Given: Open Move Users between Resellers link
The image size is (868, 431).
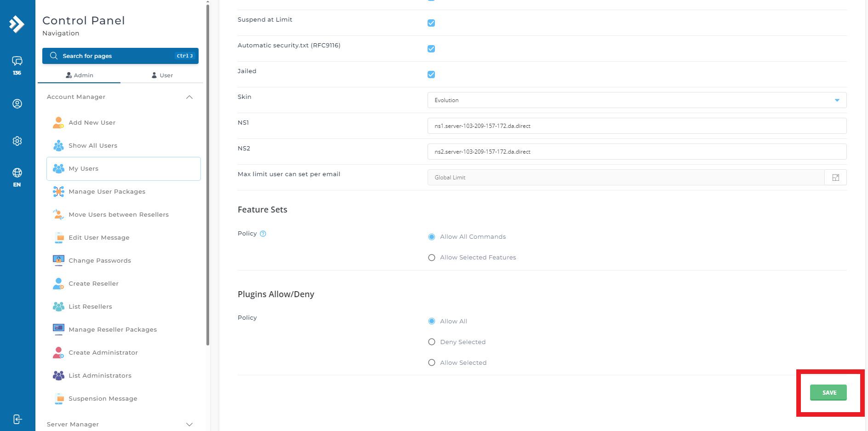Looking at the screenshot, I should pos(119,214).
